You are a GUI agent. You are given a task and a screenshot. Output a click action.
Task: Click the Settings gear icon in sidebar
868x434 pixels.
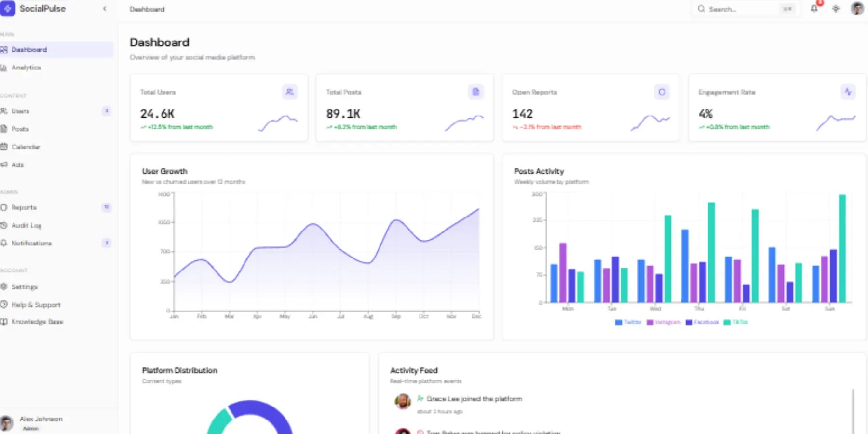pos(3,286)
